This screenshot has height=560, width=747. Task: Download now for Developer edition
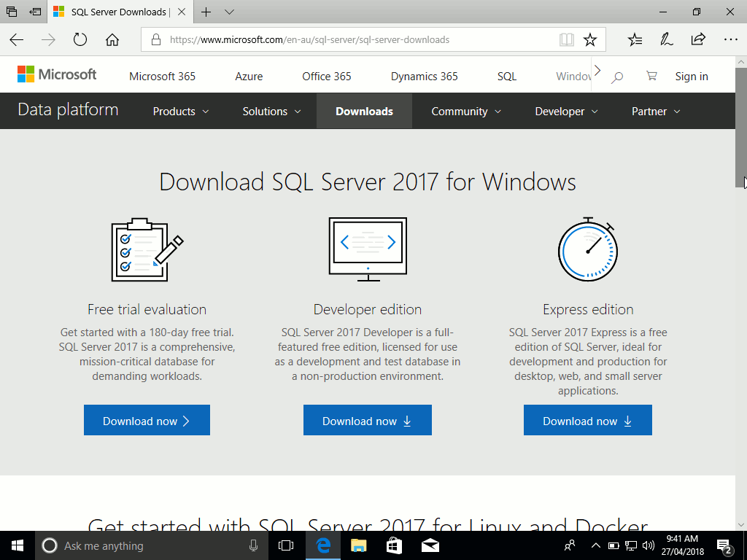[x=368, y=420]
